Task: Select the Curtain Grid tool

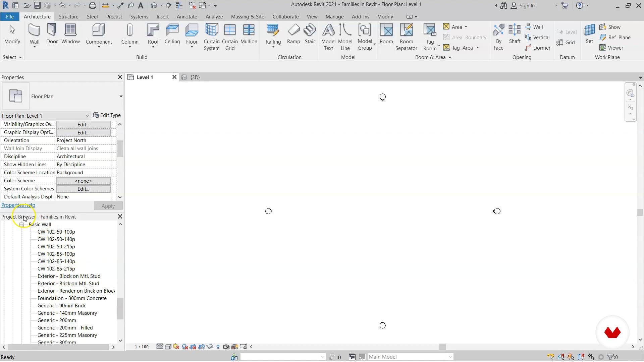Action: coord(230,37)
